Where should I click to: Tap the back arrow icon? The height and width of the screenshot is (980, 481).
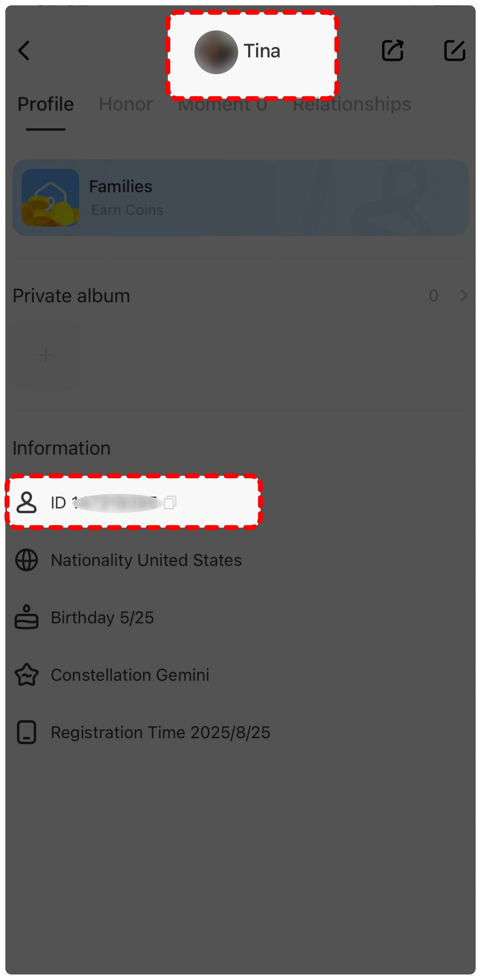[x=24, y=50]
